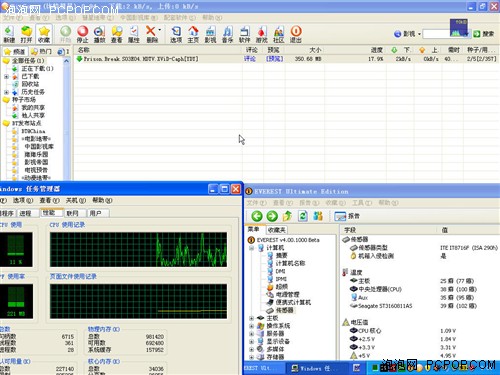Click the EVEREST up-level arrow icon
Screen dimensions: 500x375
[x=287, y=216]
